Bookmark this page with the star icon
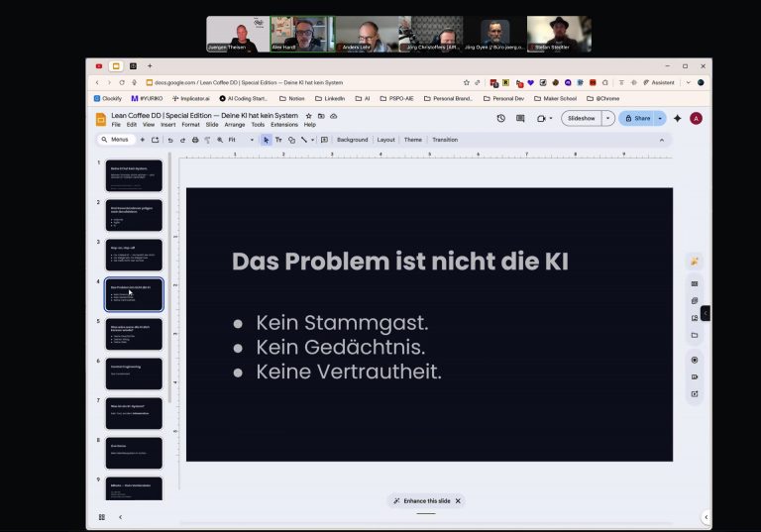The image size is (761, 532). 467,82
